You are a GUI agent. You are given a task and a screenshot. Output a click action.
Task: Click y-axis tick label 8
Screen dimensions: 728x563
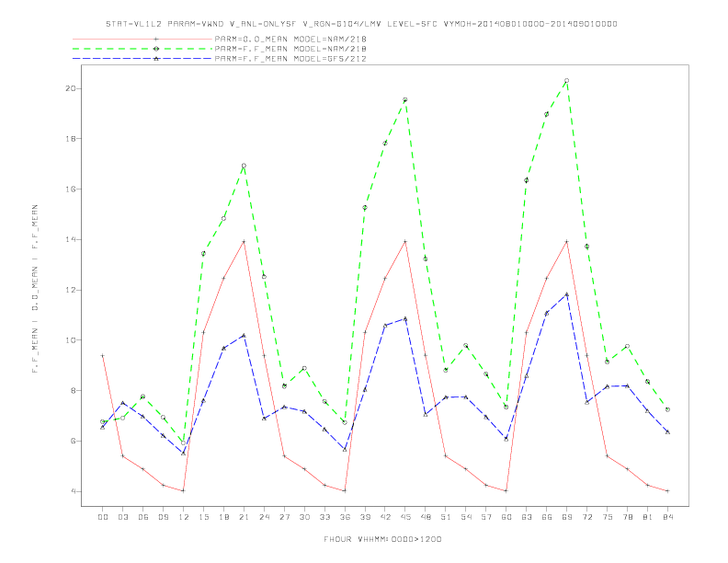(x=74, y=390)
